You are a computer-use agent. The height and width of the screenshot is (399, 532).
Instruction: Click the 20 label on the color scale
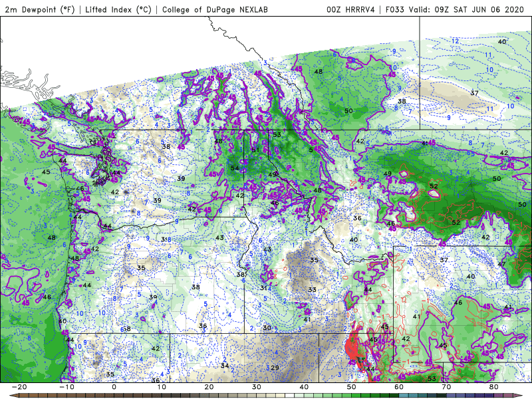209,387
